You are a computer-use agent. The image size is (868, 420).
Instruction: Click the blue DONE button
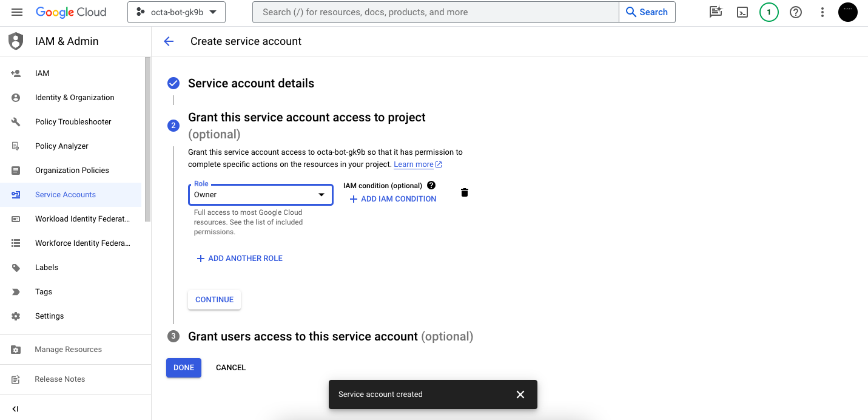(x=183, y=368)
